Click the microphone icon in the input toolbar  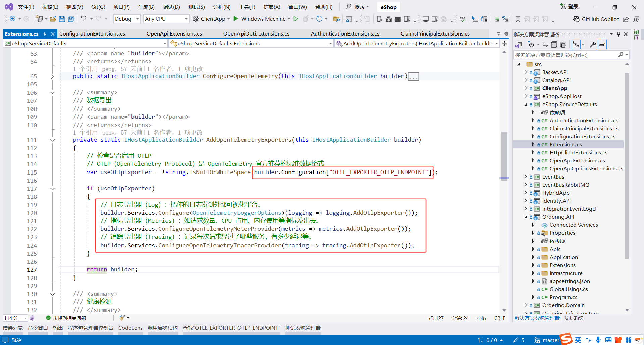598,340
